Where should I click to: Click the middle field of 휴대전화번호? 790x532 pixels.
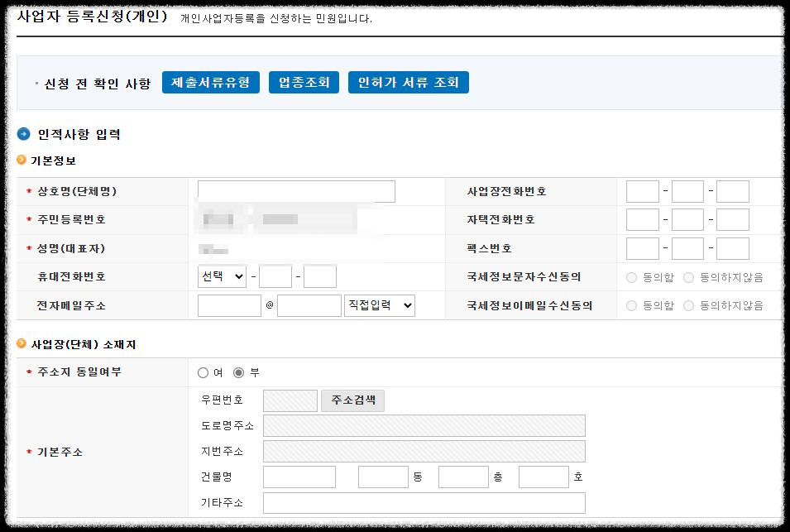[275, 276]
